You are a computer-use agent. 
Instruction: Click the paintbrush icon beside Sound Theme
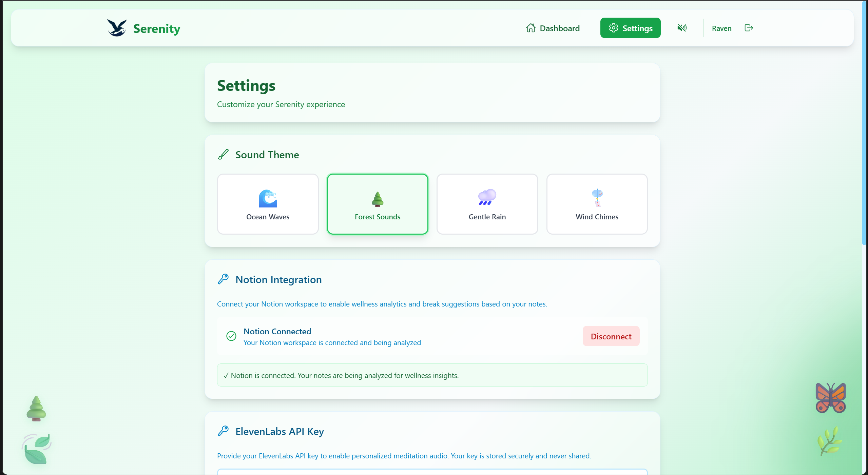(x=223, y=155)
